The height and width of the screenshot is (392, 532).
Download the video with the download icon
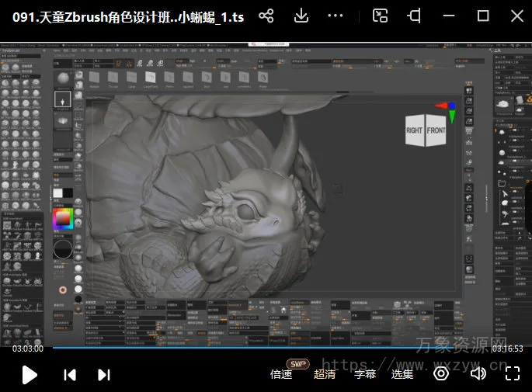pyautogui.click(x=301, y=16)
